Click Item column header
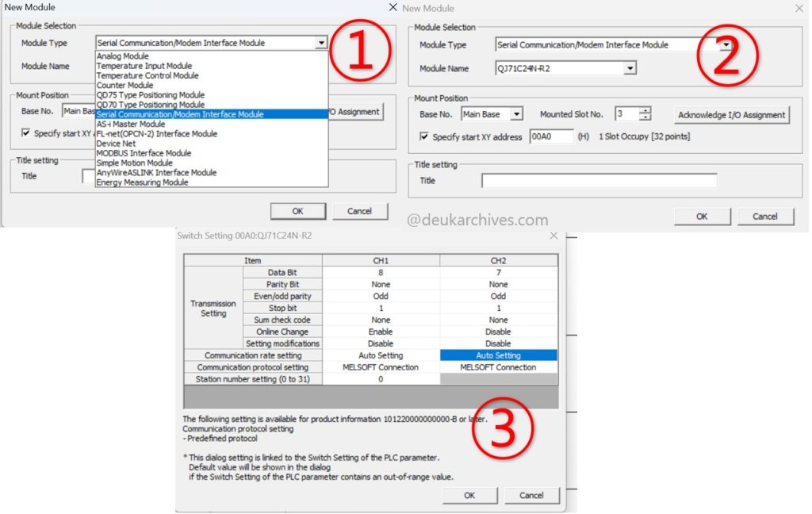This screenshot has height=514, width=812. point(253,261)
